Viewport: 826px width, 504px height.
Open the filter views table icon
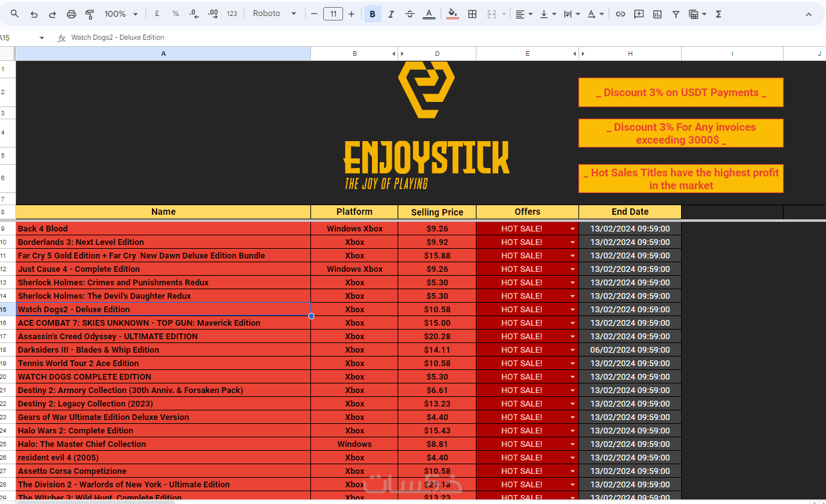(693, 14)
